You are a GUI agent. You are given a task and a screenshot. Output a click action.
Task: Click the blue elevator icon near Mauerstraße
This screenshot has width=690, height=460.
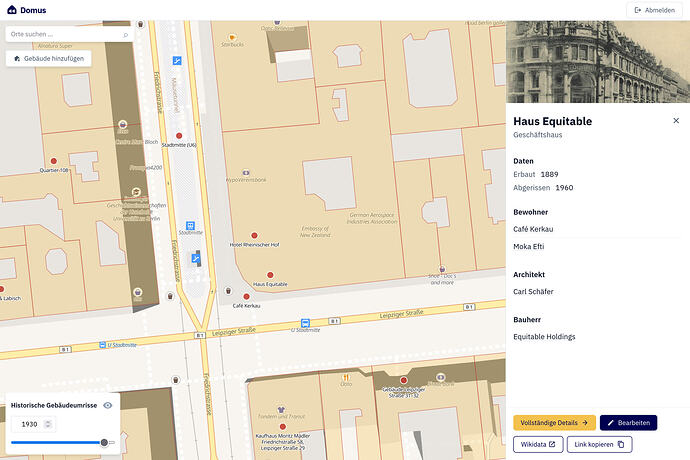[x=177, y=61]
